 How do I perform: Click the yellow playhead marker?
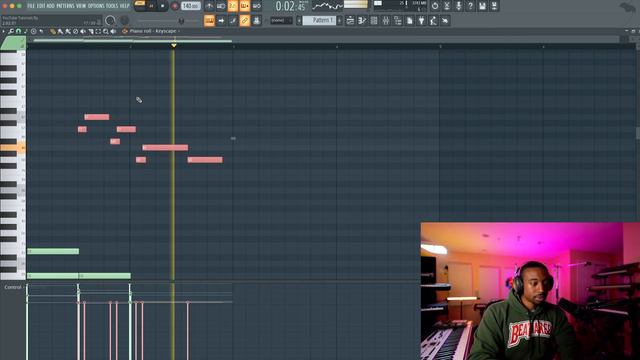pyautogui.click(x=174, y=45)
